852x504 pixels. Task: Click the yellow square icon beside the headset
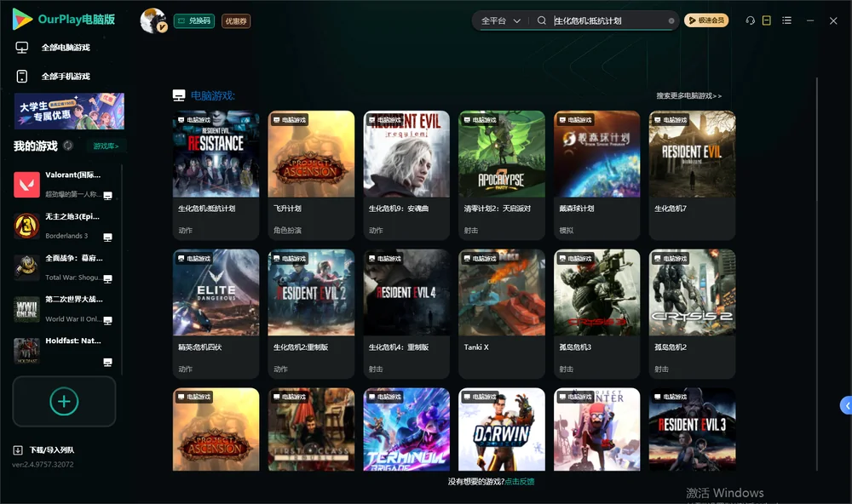[766, 20]
